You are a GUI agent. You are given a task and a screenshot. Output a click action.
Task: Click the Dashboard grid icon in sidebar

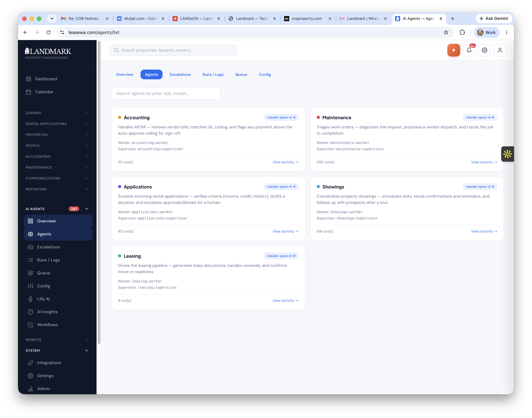tap(29, 79)
